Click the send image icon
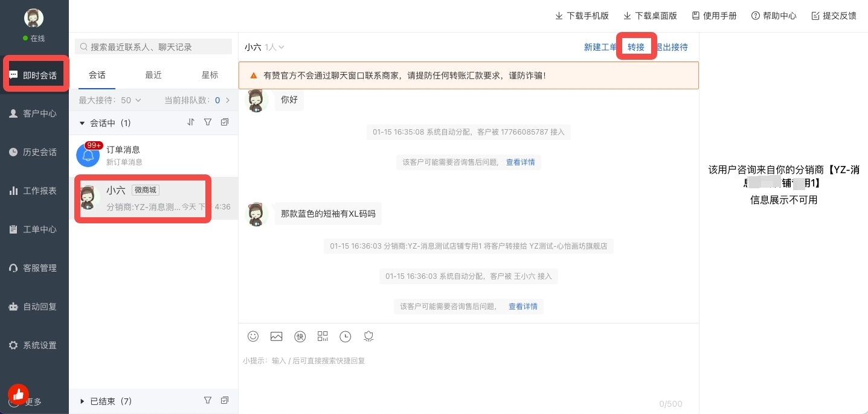The height and width of the screenshot is (414, 868). coord(276,336)
